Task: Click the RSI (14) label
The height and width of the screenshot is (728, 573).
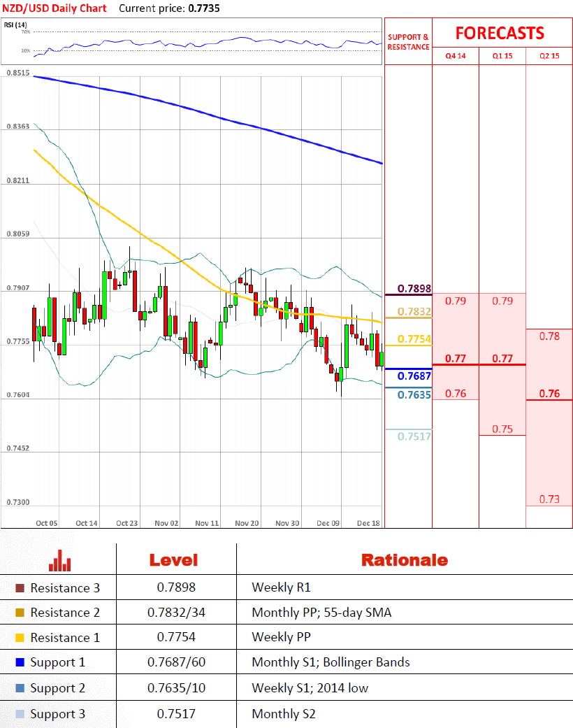Action: tap(15, 24)
